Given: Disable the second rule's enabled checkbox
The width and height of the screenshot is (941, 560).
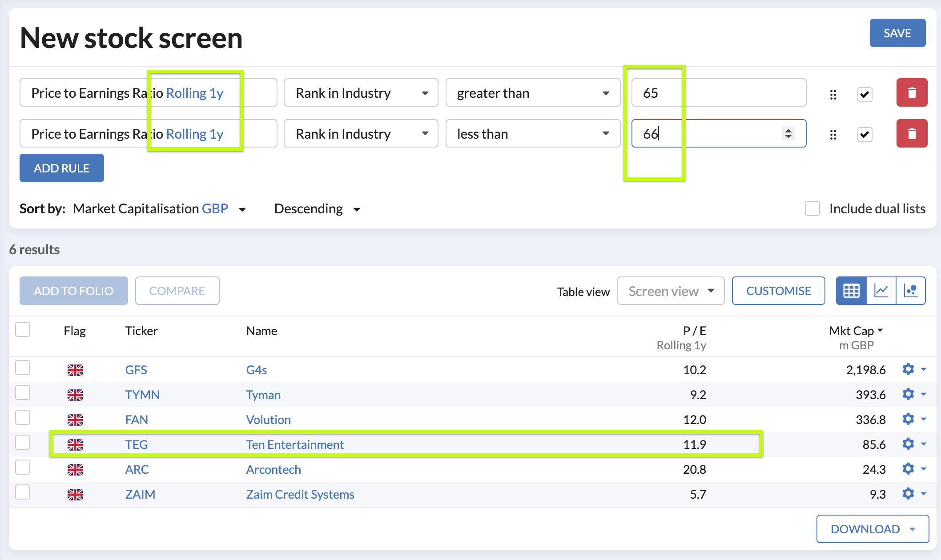Looking at the screenshot, I should 865,135.
